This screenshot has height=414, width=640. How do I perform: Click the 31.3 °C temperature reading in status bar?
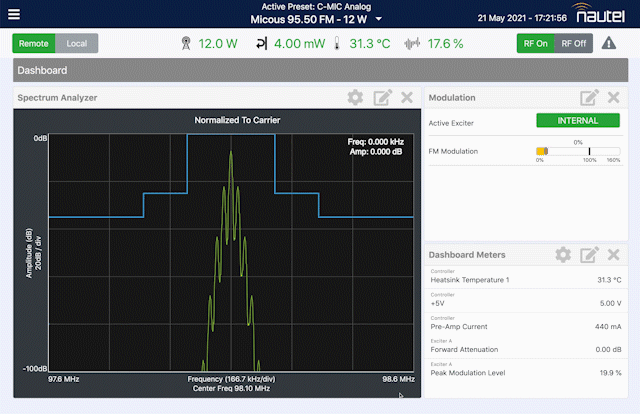[x=370, y=44]
